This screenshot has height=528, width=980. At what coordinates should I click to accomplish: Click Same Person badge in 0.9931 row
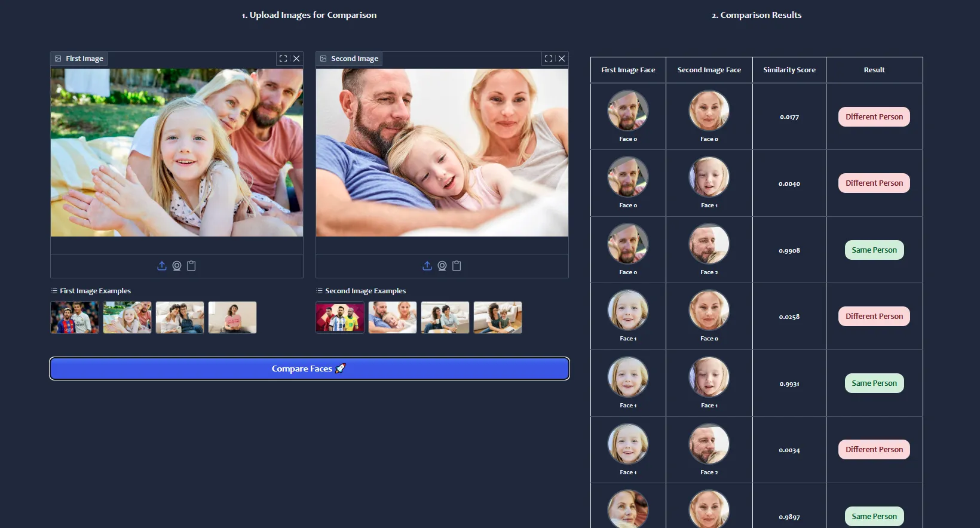(x=874, y=383)
